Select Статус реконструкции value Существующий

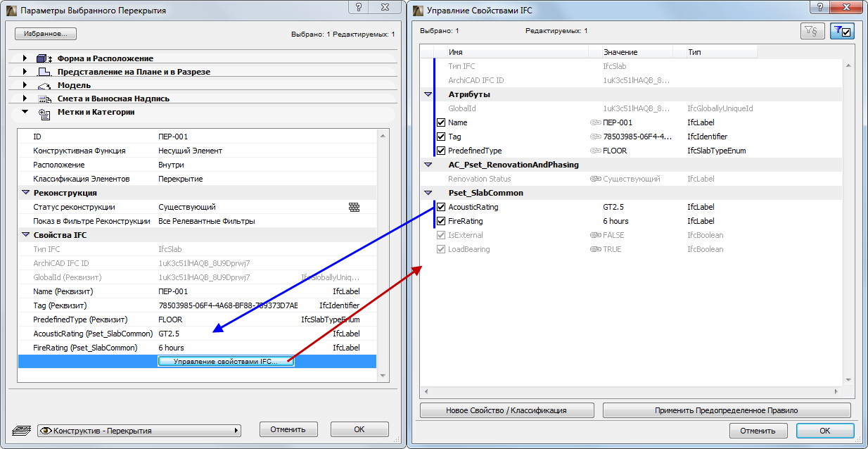click(x=187, y=207)
